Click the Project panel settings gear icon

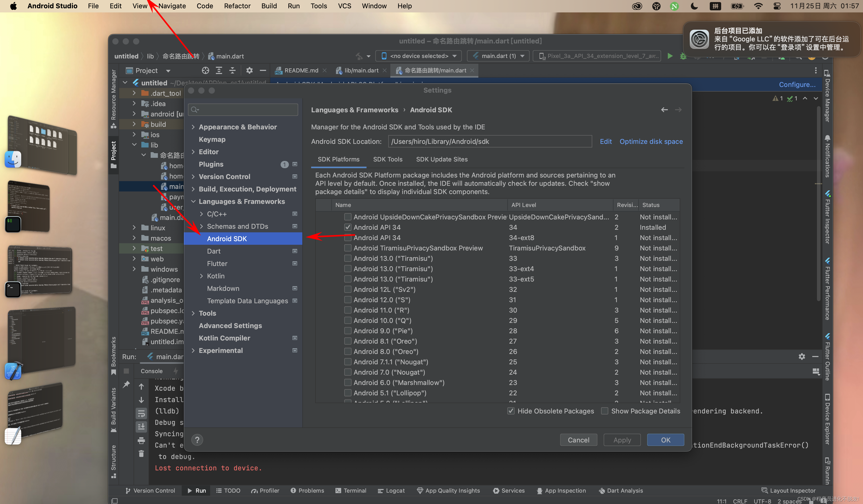pyautogui.click(x=249, y=71)
